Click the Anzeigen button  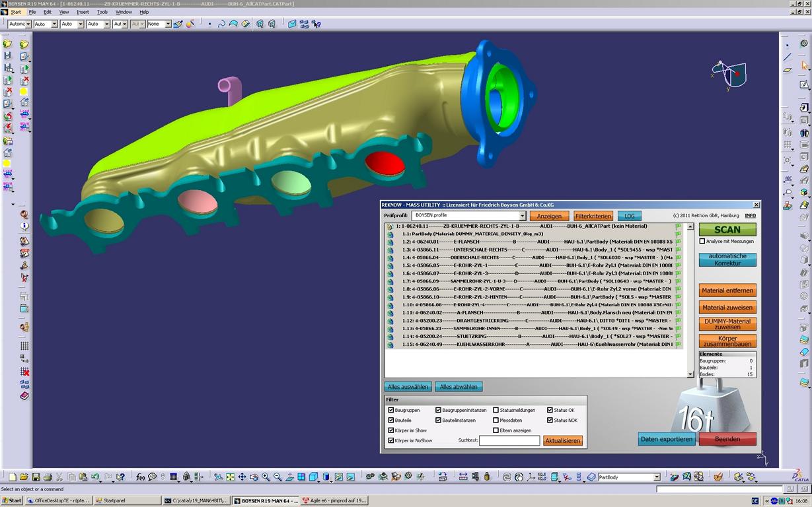[x=549, y=216]
